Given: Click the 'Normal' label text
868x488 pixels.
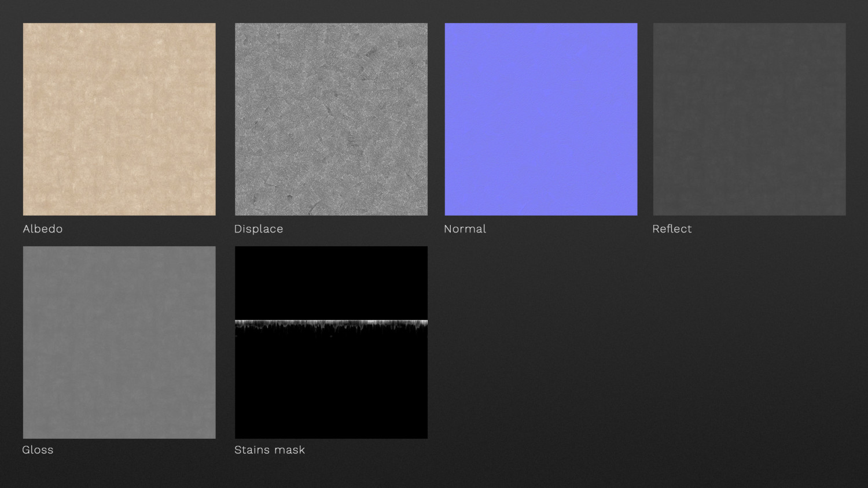Looking at the screenshot, I should pos(465,229).
